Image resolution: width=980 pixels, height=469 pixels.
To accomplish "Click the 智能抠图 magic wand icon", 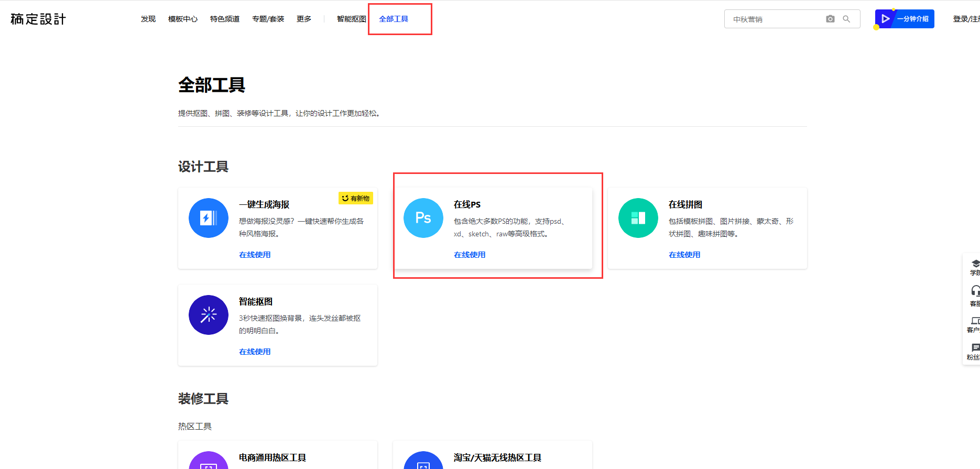I will coord(209,315).
